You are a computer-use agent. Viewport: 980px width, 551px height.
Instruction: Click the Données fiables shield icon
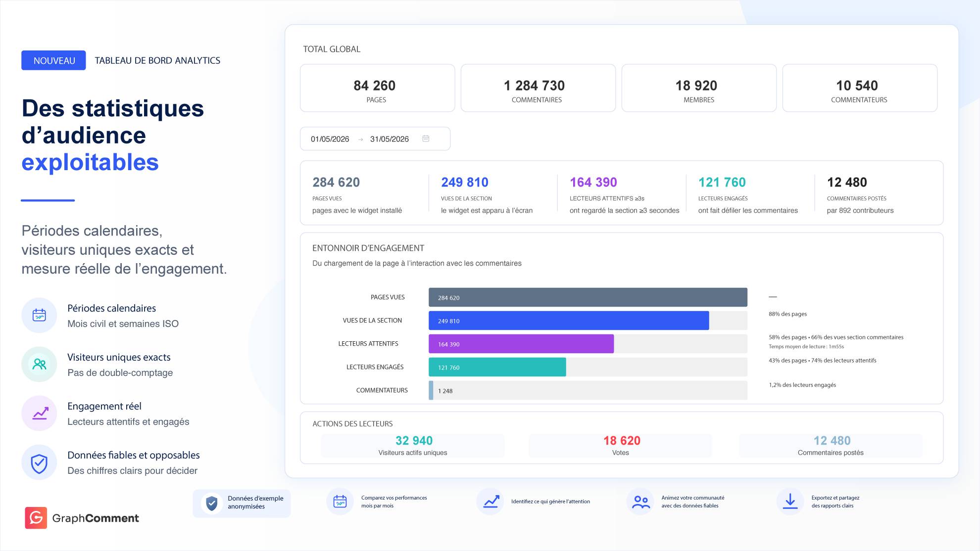tap(39, 462)
